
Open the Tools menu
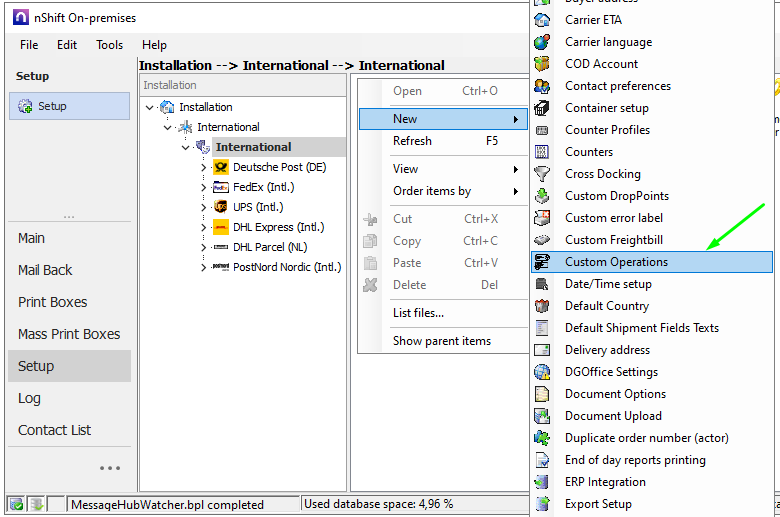pyautogui.click(x=109, y=45)
